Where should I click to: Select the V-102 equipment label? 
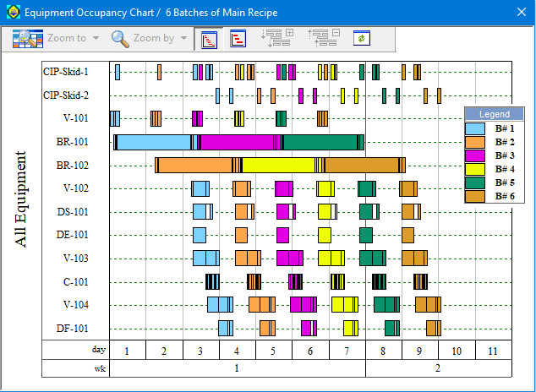(x=75, y=188)
